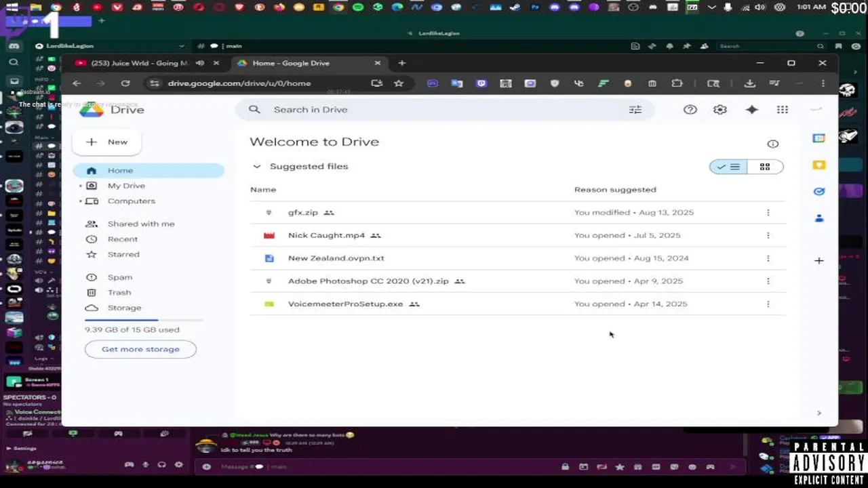Open the Windows Start button

[12, 7]
